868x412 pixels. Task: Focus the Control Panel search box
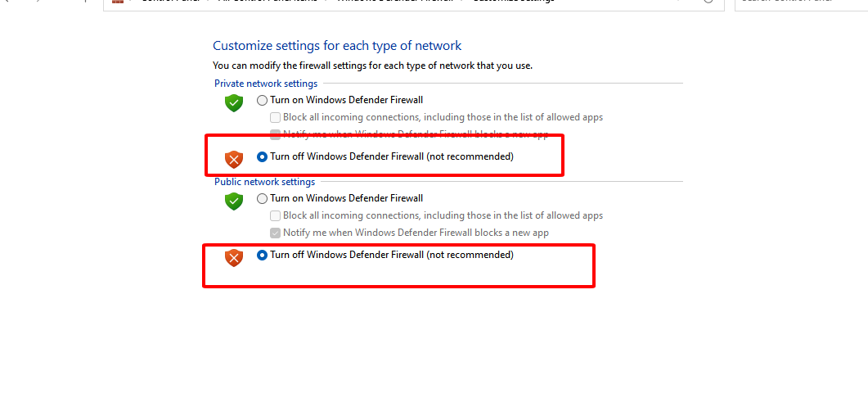pos(801,4)
